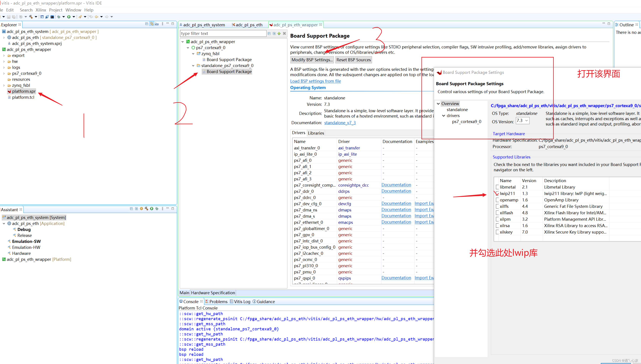Check the xilffs library checkbox

click(497, 206)
